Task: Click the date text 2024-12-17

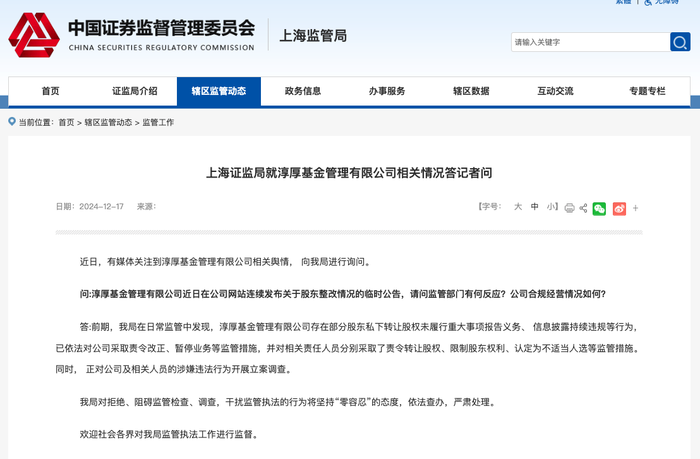Action: [x=101, y=206]
